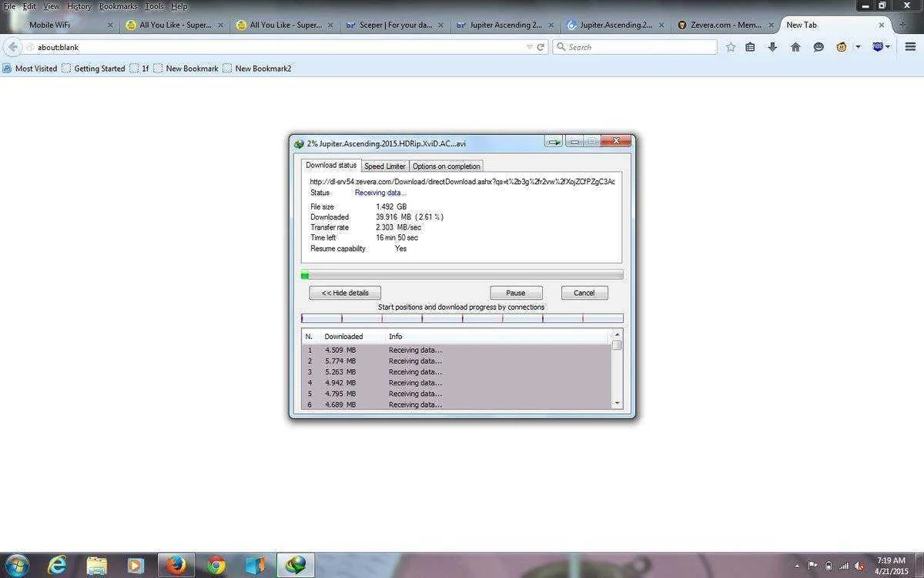Image resolution: width=924 pixels, height=578 pixels.
Task: Switch to Internet Download Manager taskbar icon
Action: click(295, 565)
